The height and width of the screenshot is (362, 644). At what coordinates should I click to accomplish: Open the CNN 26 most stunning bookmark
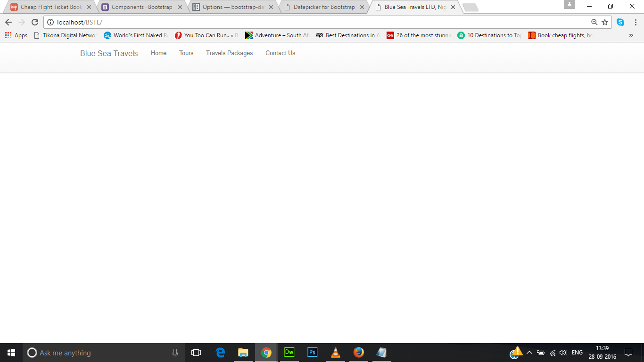point(419,35)
